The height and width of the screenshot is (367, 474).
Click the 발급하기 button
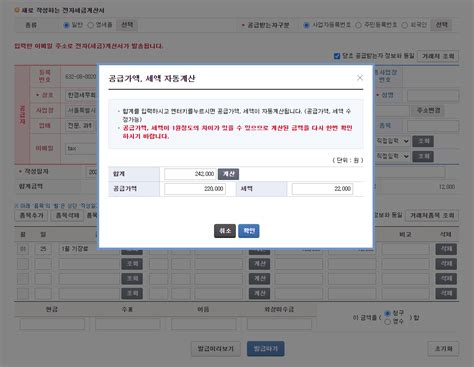tap(266, 349)
